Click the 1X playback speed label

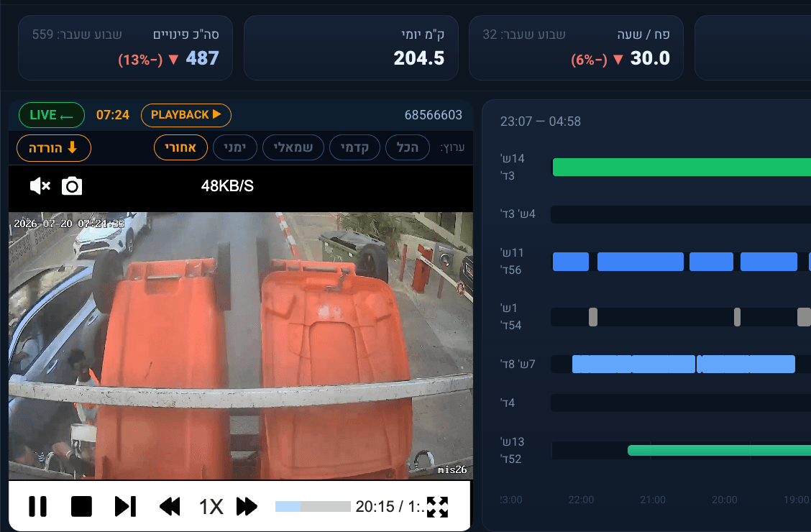pos(211,507)
